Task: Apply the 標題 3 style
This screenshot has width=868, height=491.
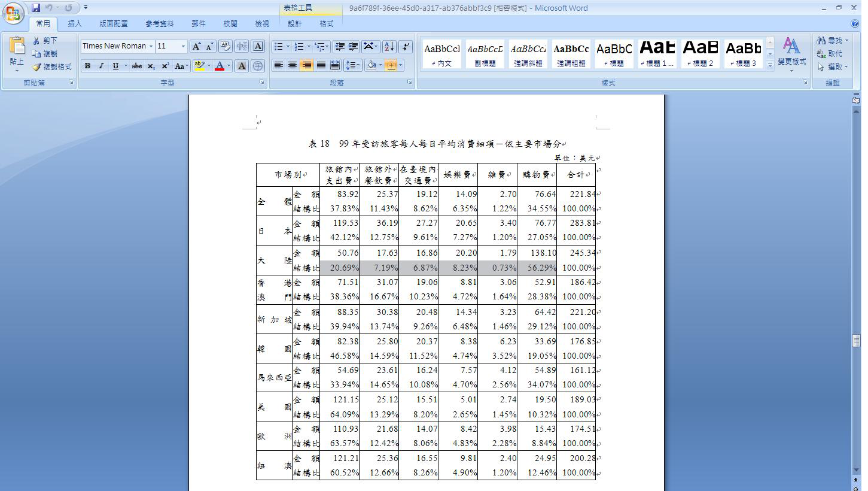Action: point(744,54)
